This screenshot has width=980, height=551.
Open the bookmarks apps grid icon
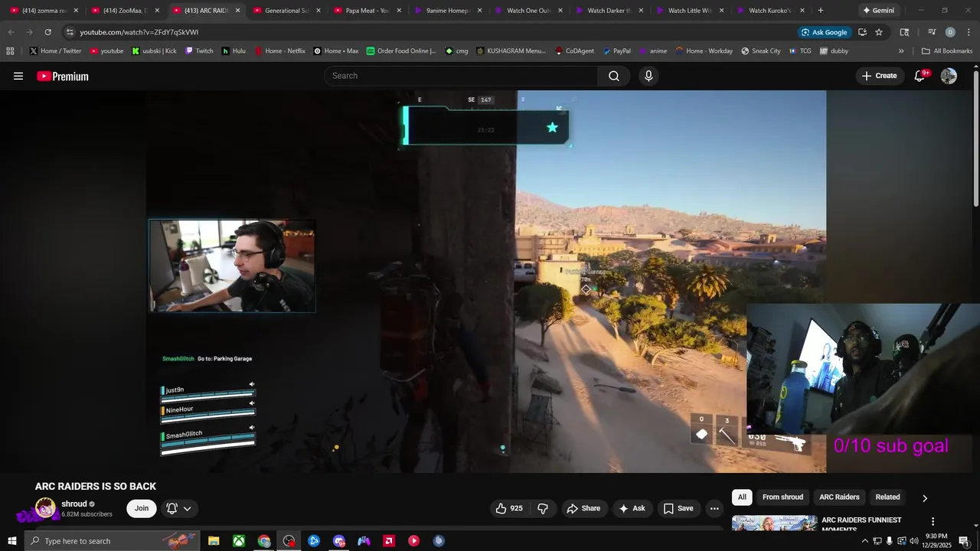10,51
